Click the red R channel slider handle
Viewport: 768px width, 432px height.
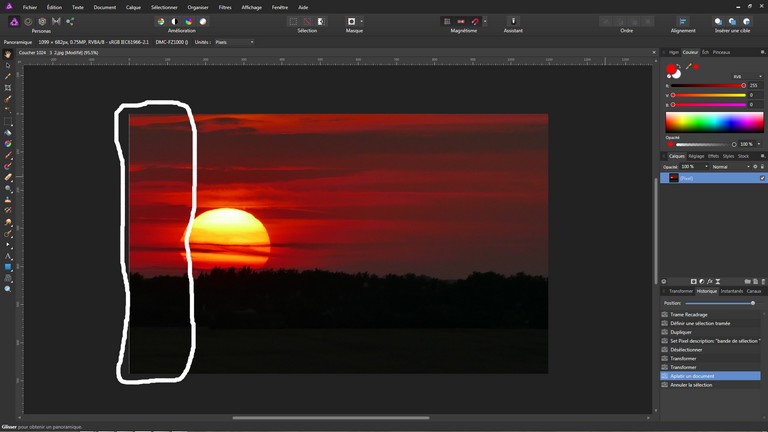pyautogui.click(x=744, y=86)
